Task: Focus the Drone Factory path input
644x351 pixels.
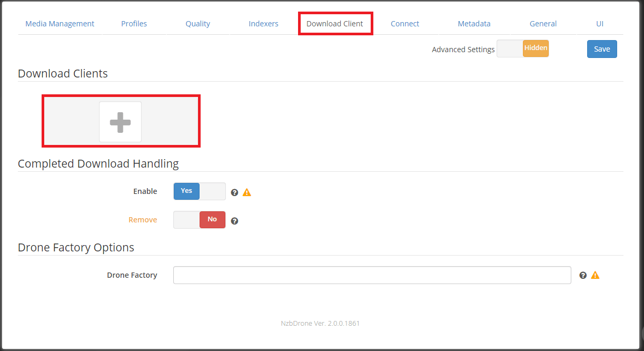Action: 372,275
